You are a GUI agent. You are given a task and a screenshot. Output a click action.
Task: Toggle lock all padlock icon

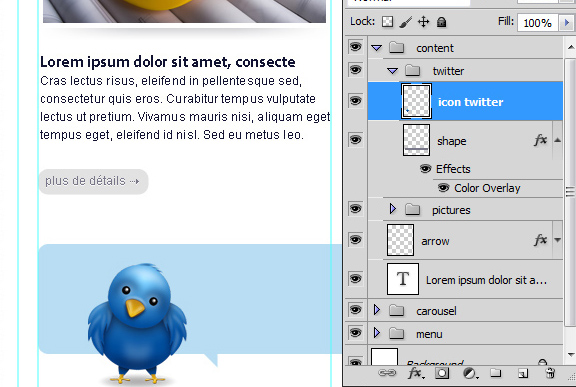441,22
